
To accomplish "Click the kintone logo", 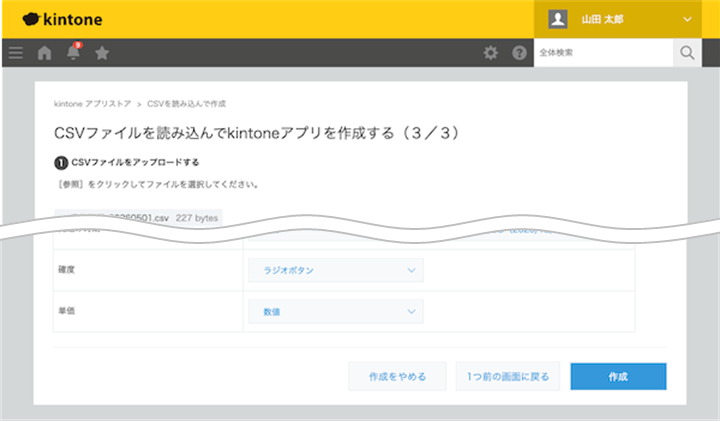I will [x=62, y=19].
